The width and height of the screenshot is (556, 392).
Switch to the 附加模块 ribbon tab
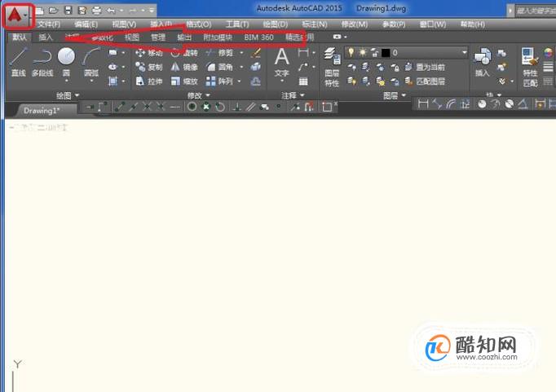[x=218, y=37]
